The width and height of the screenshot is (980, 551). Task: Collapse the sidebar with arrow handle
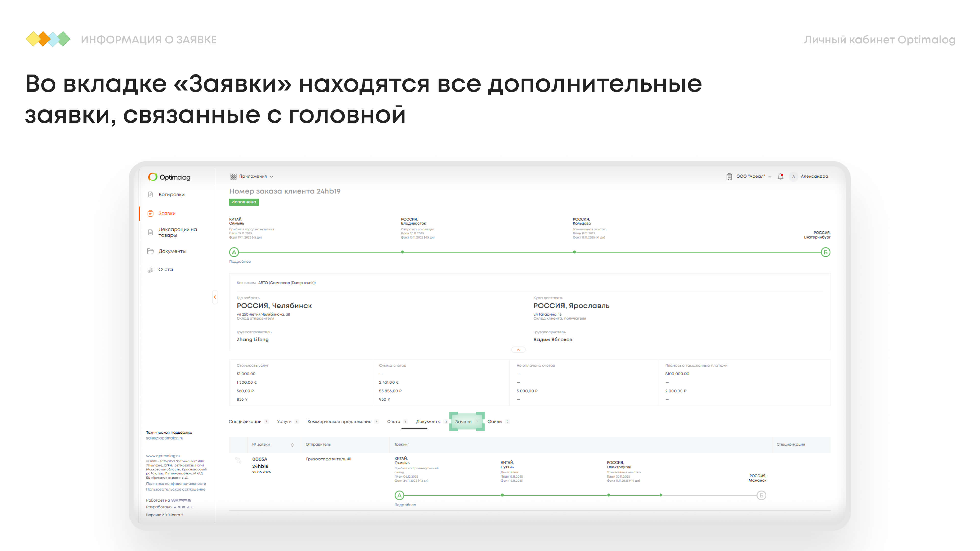click(x=215, y=297)
